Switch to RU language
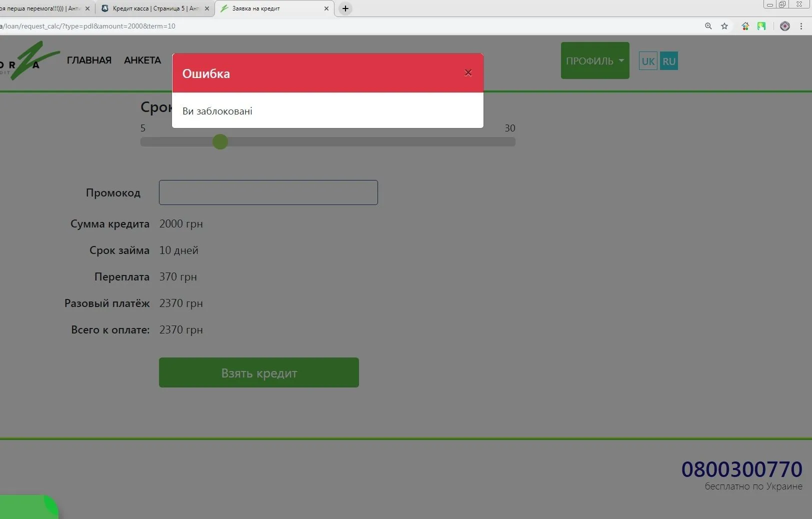Viewport: 812px width, 519px height. click(668, 61)
